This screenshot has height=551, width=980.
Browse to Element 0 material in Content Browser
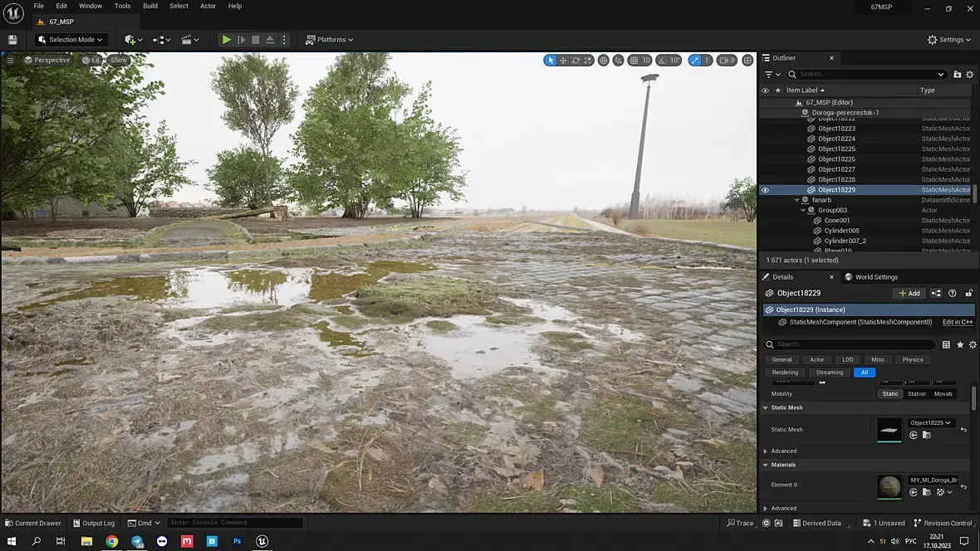coord(926,492)
